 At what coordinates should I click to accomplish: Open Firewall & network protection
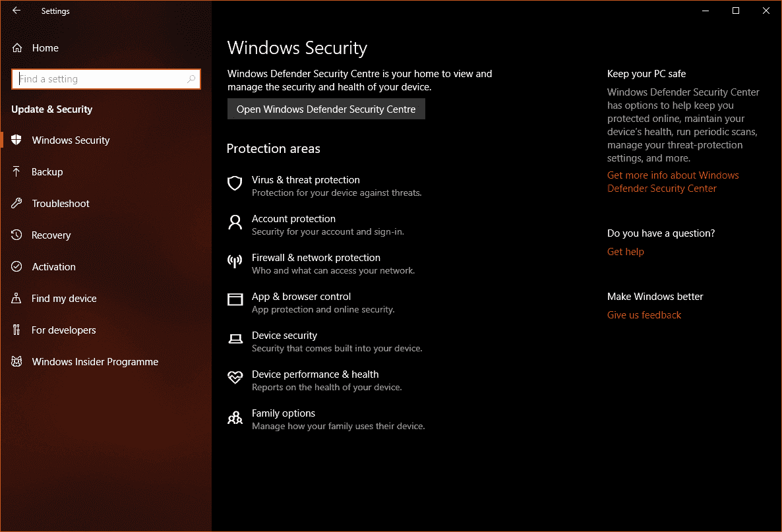321,264
